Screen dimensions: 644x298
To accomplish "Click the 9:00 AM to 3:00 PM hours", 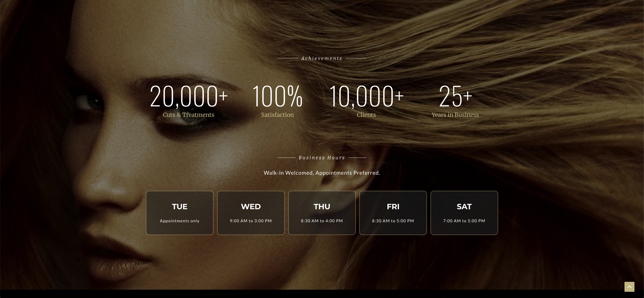I will click(x=251, y=221).
